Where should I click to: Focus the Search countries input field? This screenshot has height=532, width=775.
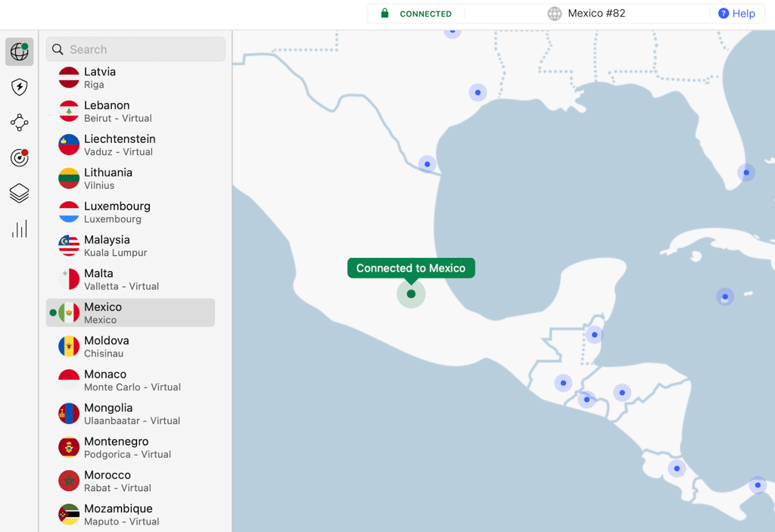pos(136,49)
